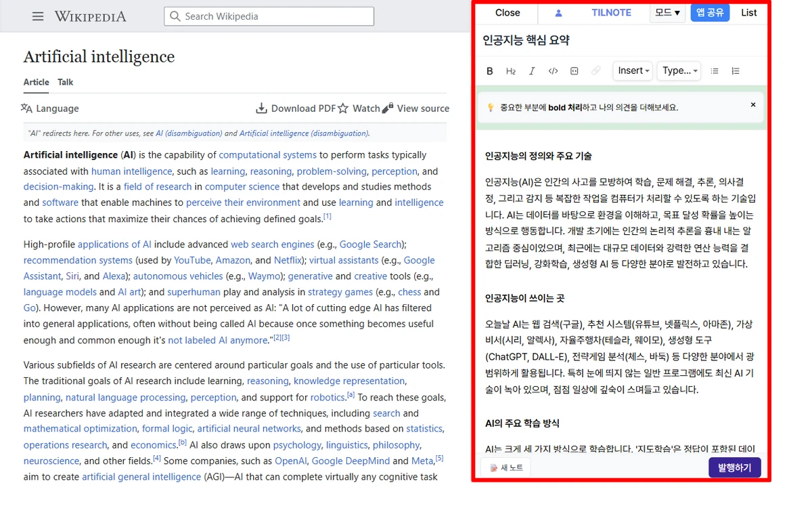Click the Close button in Tilnote panel

click(x=507, y=13)
